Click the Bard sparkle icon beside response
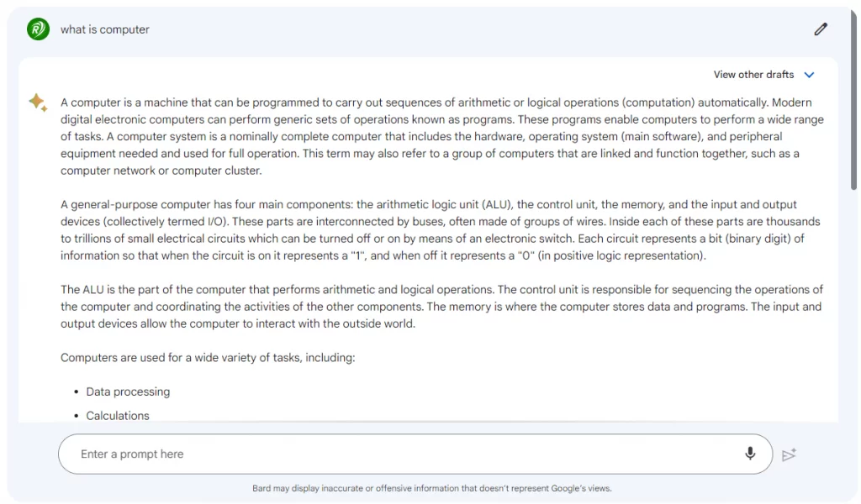The image size is (861, 504). point(37,102)
